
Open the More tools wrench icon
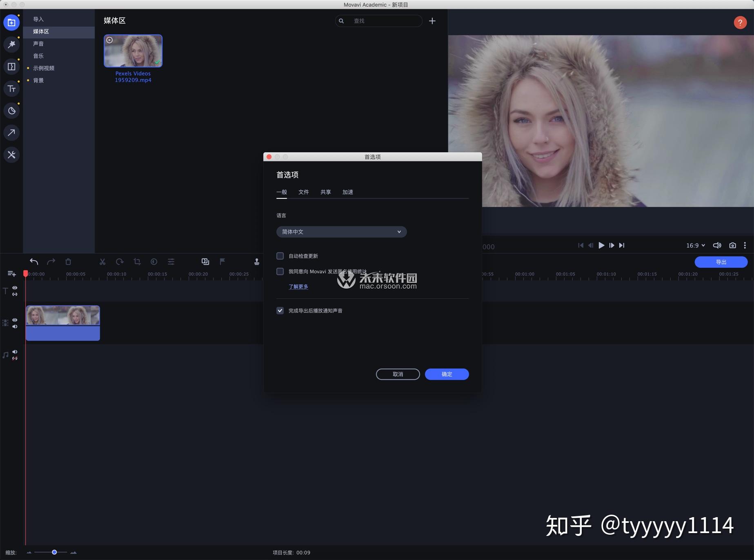click(x=11, y=155)
